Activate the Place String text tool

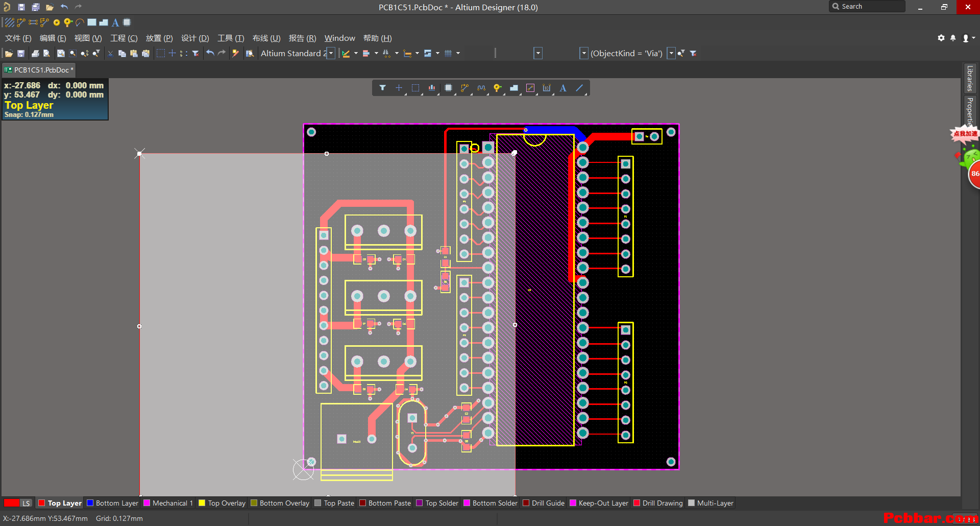coord(563,88)
